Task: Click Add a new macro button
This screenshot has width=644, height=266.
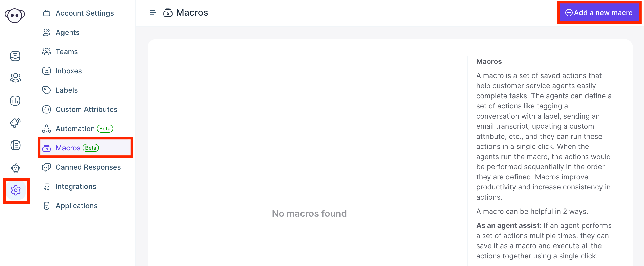Action: coord(599,13)
